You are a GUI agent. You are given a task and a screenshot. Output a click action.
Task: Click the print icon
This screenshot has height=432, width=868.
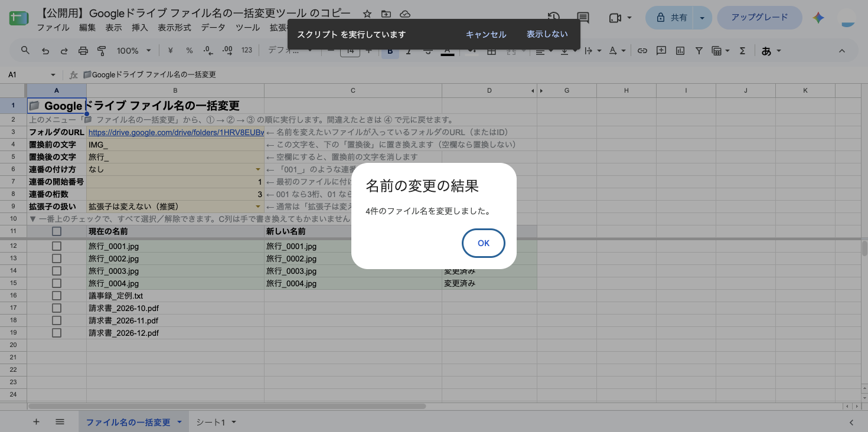83,51
